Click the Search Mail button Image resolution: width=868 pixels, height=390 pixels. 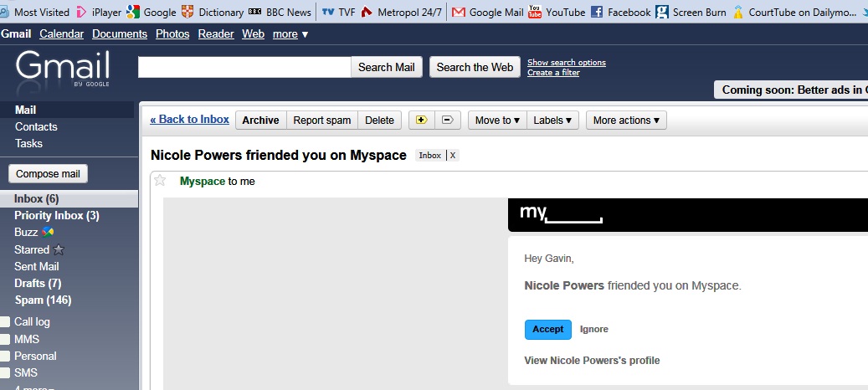pyautogui.click(x=387, y=67)
